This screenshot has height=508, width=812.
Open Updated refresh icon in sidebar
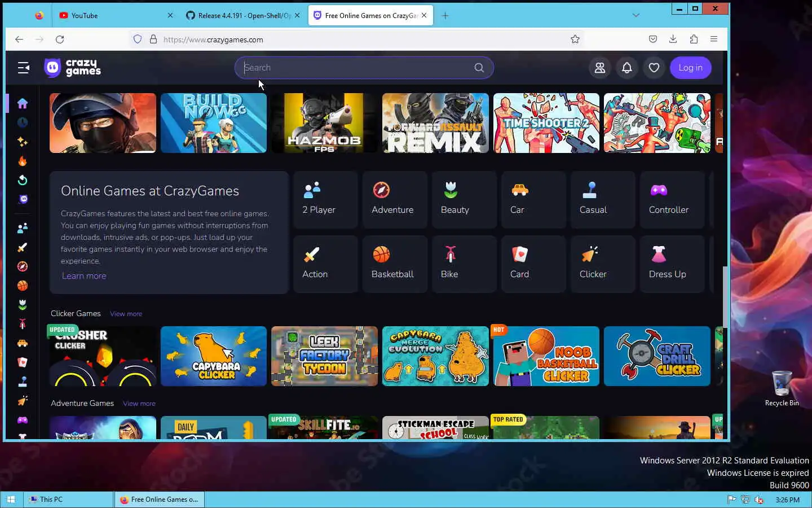click(x=23, y=180)
